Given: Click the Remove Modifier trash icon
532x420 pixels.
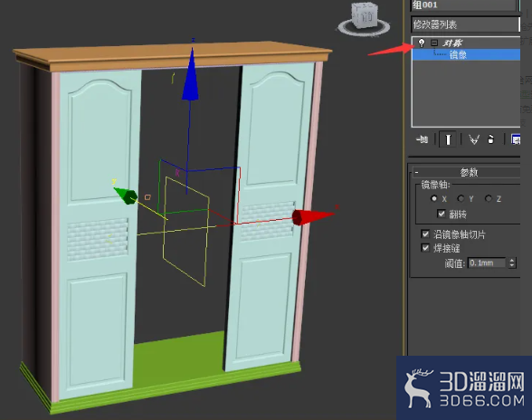Looking at the screenshot, I should (x=490, y=139).
